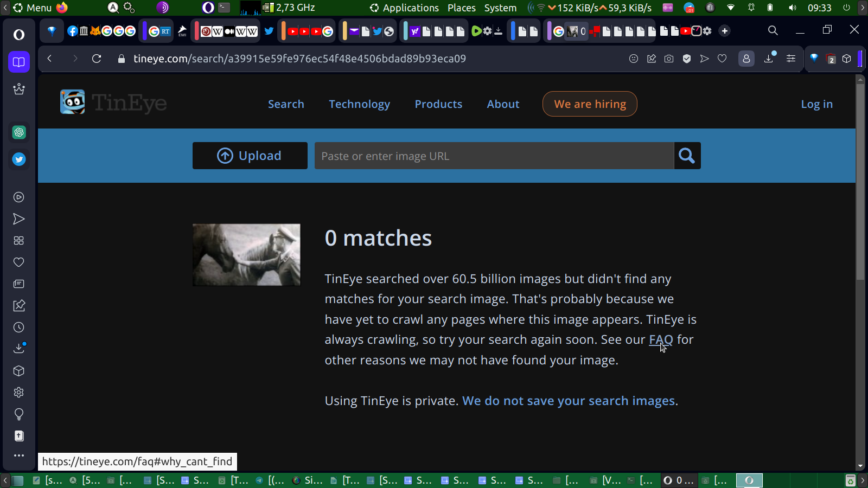The height and width of the screenshot is (488, 868).
Task: Go back to the previous page
Action: pyautogui.click(x=49, y=59)
